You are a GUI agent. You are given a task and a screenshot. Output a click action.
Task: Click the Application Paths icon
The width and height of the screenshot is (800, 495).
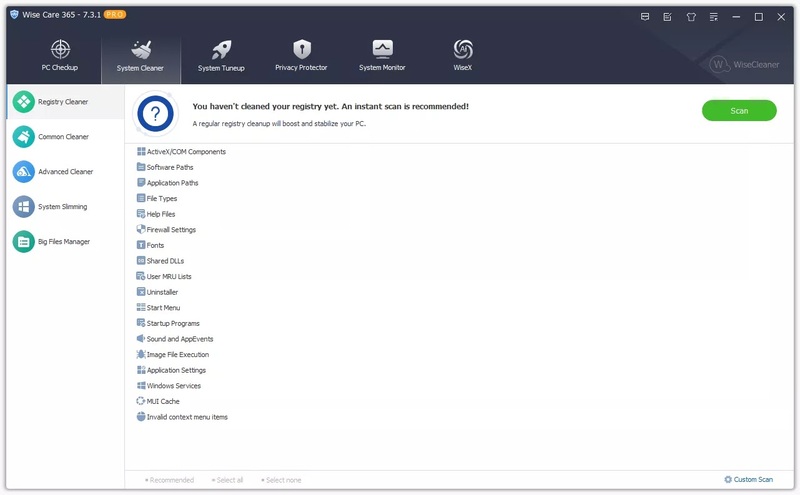tap(141, 182)
